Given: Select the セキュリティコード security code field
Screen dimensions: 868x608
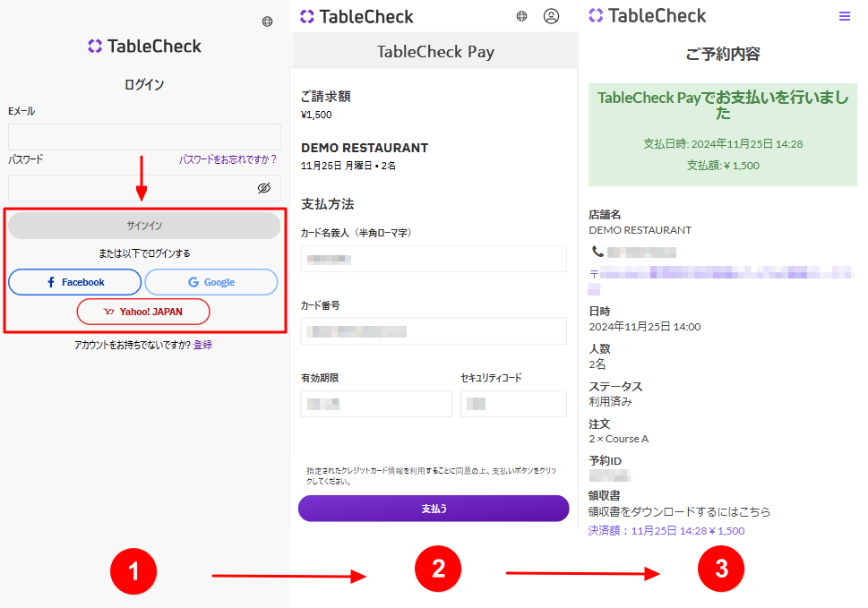Looking at the screenshot, I should coord(513,404).
